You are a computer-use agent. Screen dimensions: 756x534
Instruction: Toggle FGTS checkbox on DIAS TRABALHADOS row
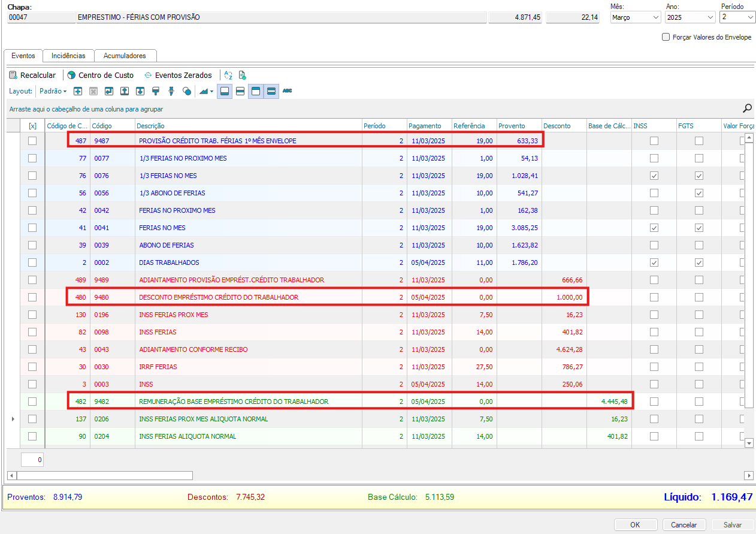click(x=699, y=263)
